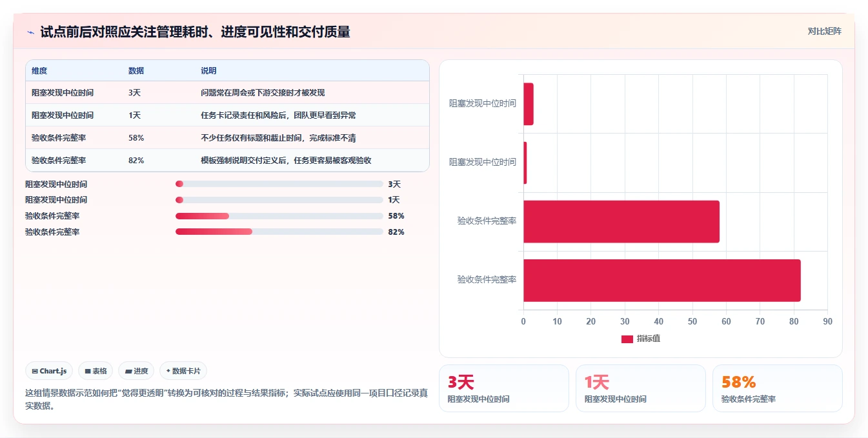The height and width of the screenshot is (438, 868).
Task: Click the 阻塞发现中位时间 y-axis label of the top bar
Action: point(483,103)
